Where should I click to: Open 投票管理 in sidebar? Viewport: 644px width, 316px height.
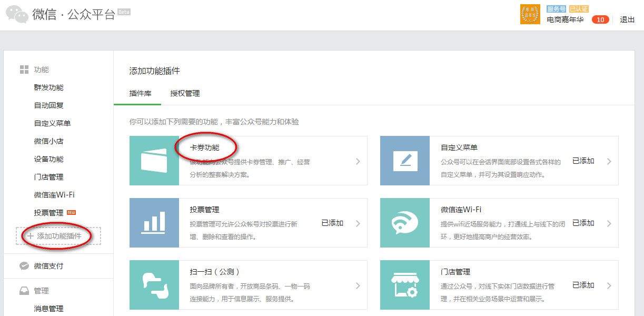tap(49, 213)
